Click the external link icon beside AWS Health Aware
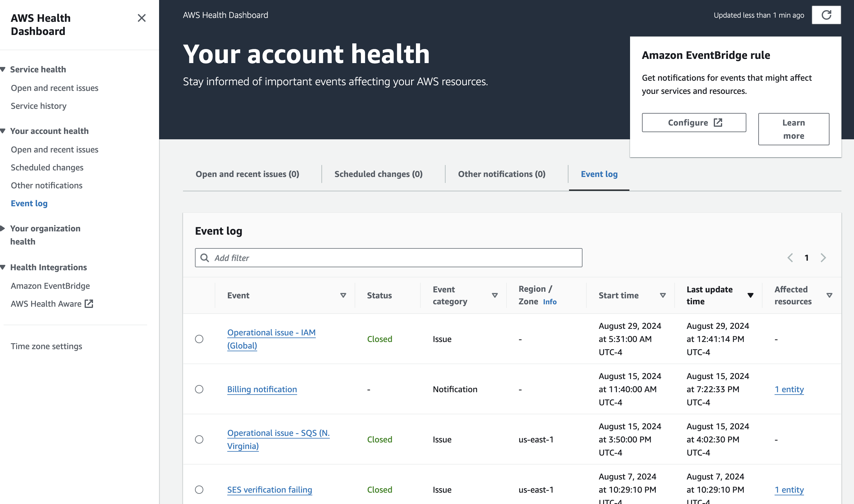 click(89, 304)
